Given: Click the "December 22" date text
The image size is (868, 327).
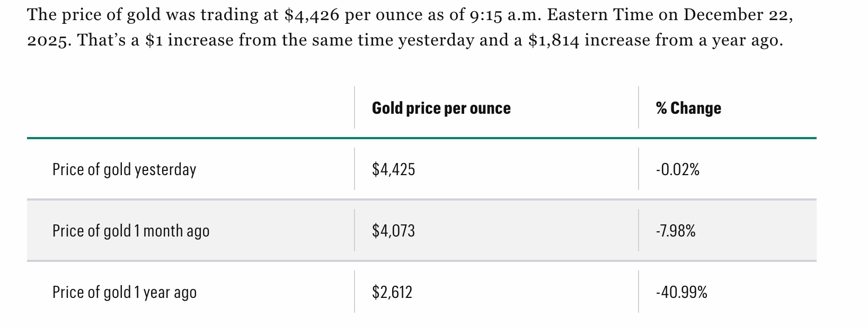Looking at the screenshot, I should (737, 15).
